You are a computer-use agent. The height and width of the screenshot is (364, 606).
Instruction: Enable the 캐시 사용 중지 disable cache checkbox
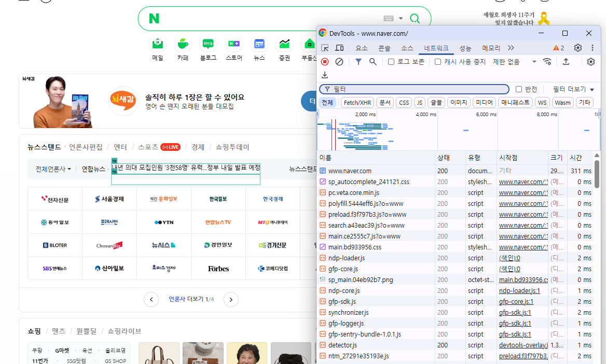click(438, 62)
